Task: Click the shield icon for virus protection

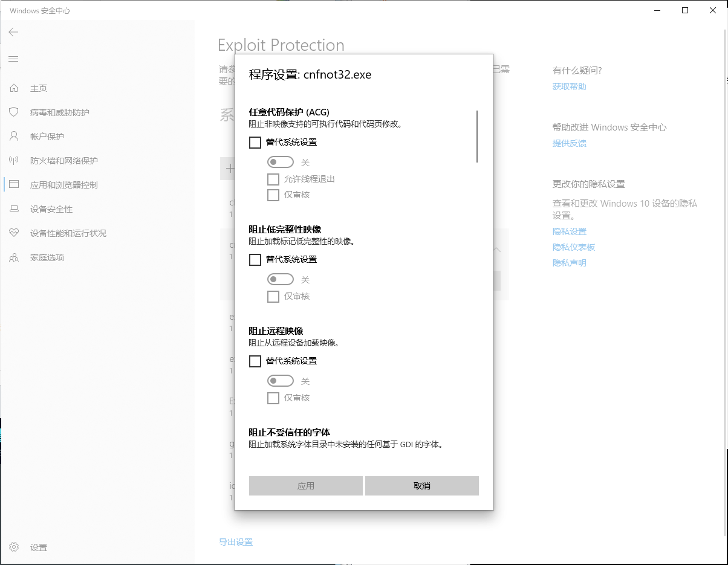Action: coord(14,112)
